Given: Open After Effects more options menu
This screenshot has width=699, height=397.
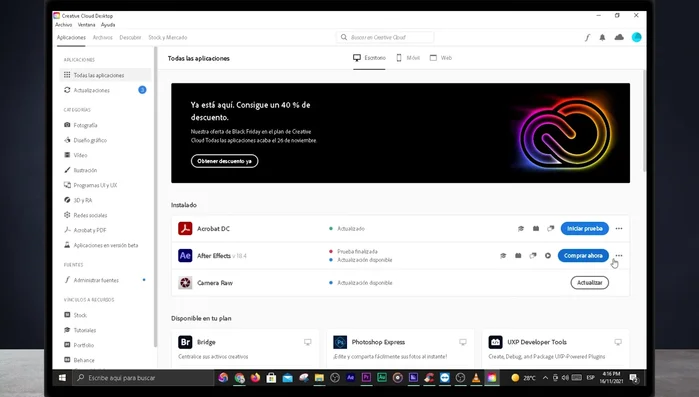Looking at the screenshot, I should pos(619,256).
